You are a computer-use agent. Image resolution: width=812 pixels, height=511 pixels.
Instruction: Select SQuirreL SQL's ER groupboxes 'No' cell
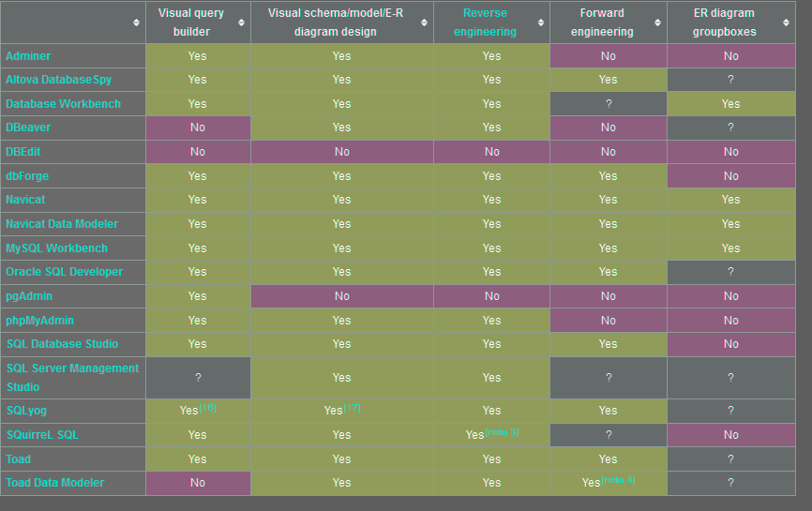731,435
